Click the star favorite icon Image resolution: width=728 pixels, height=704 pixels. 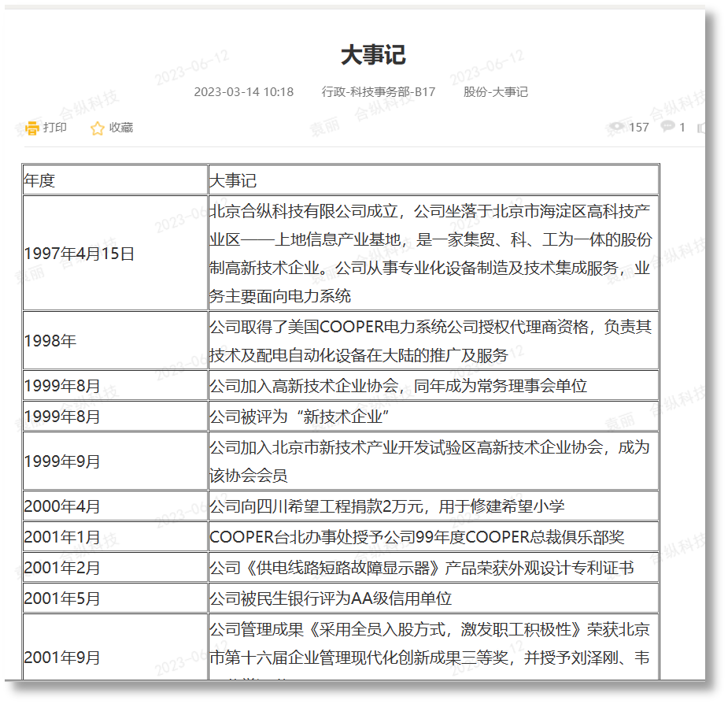[x=97, y=128]
